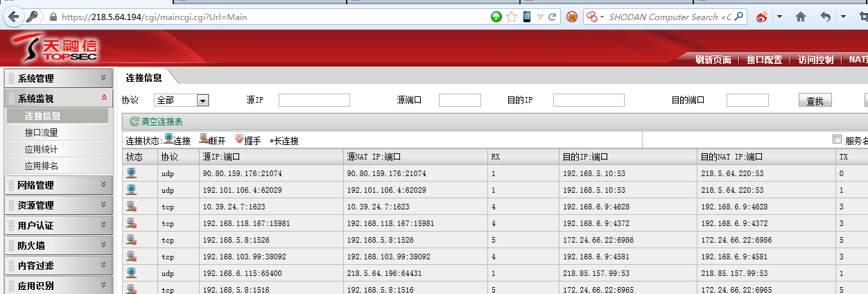
Task: Toggle the 服务名 checkbox
Action: (x=837, y=139)
